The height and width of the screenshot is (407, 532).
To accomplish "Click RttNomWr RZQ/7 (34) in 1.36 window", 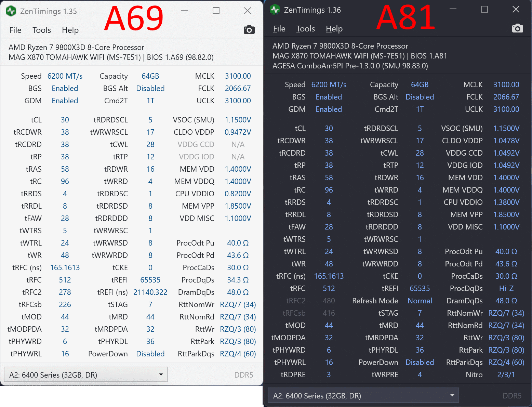I will coord(506,313).
